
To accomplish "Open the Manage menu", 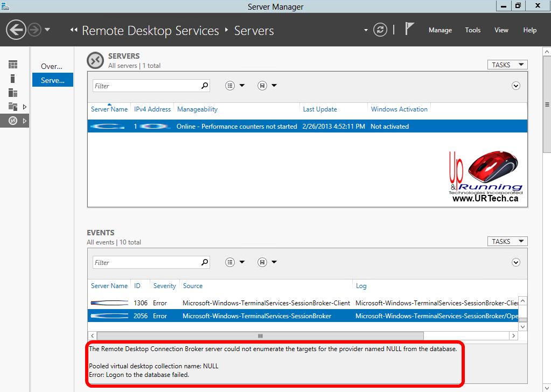I will [440, 30].
